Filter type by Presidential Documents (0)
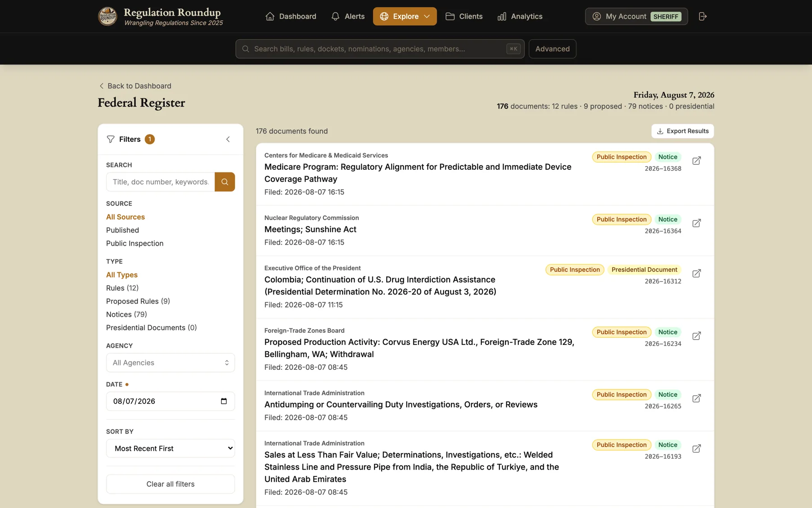The image size is (812, 508). click(151, 327)
